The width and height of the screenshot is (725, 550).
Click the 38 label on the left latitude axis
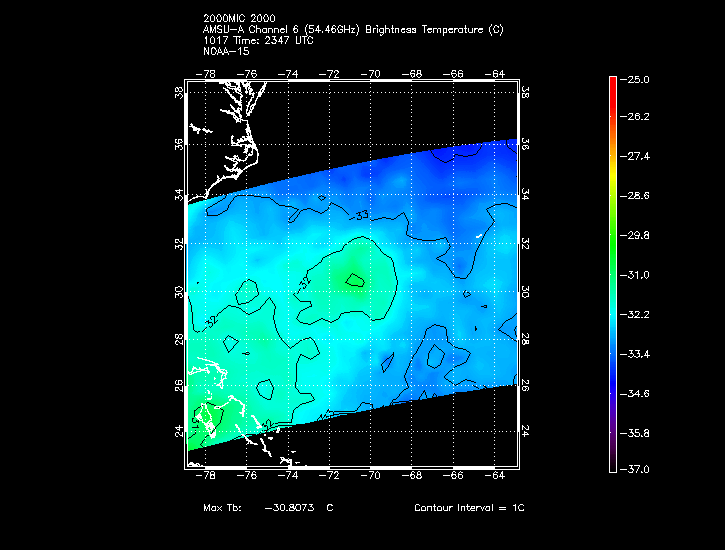coord(179,92)
